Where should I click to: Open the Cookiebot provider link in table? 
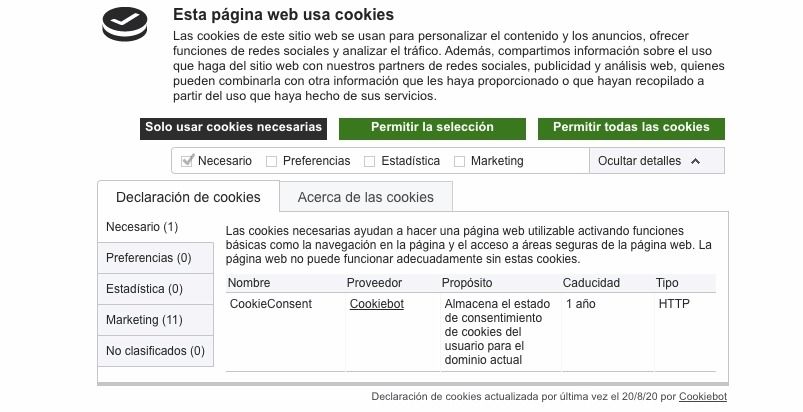point(376,303)
